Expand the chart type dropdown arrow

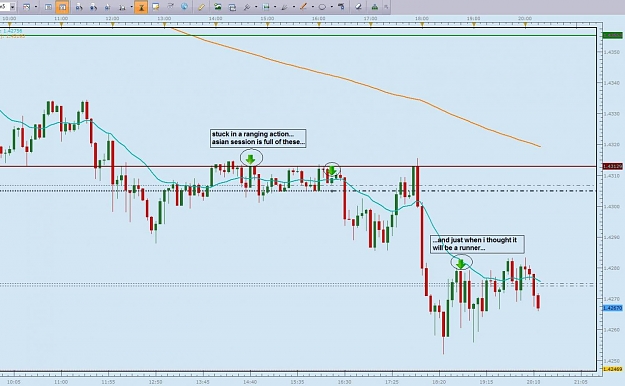click(x=36, y=7)
